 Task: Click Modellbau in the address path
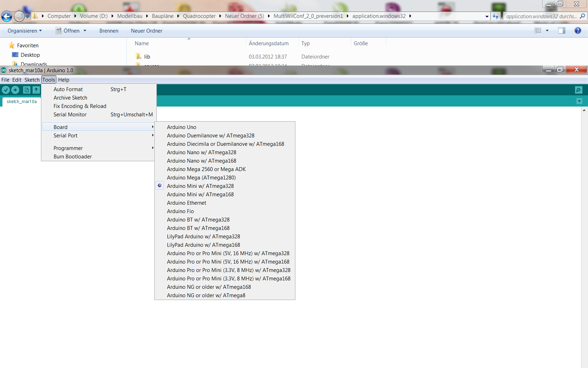[x=130, y=16]
